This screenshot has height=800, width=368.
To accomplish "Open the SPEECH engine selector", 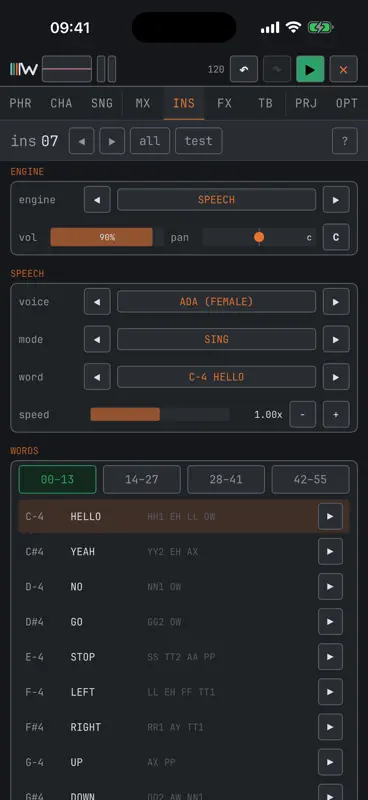I will (216, 199).
